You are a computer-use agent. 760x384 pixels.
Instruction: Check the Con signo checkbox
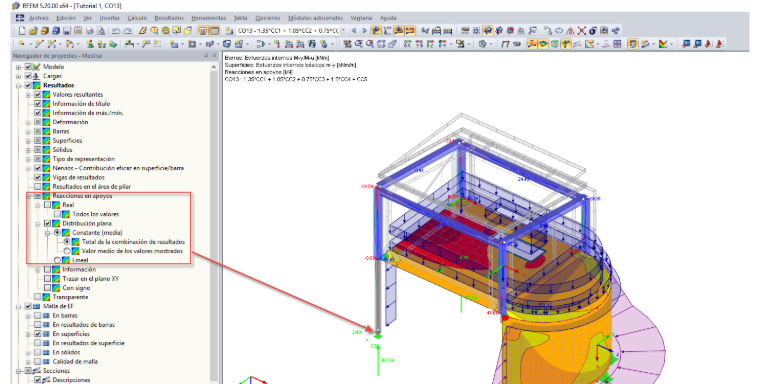[x=48, y=288]
